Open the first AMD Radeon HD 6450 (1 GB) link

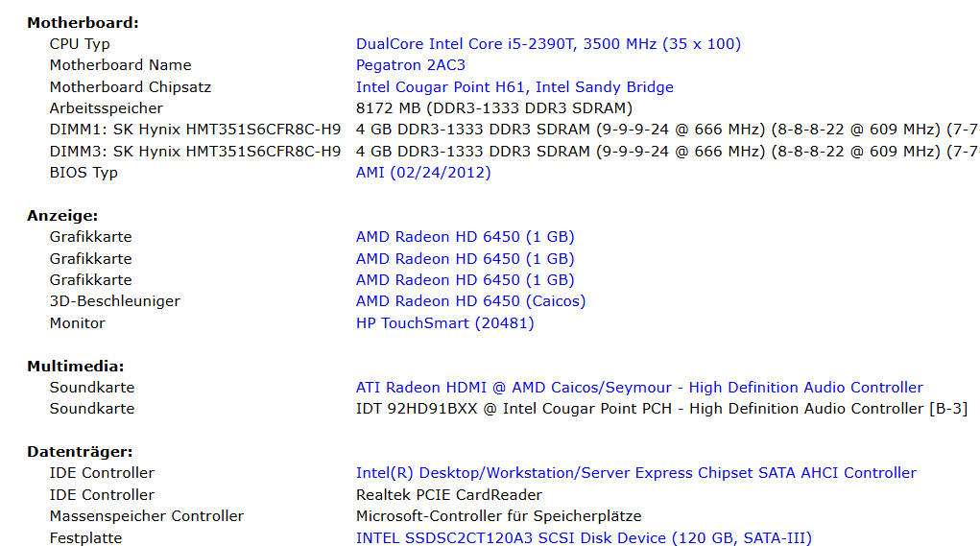[x=465, y=237]
